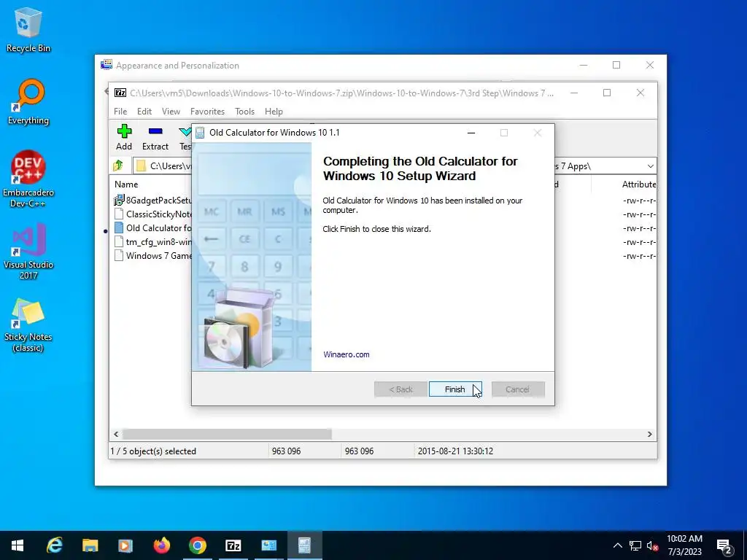Click the calculator setup taskbar icon

coord(304,545)
